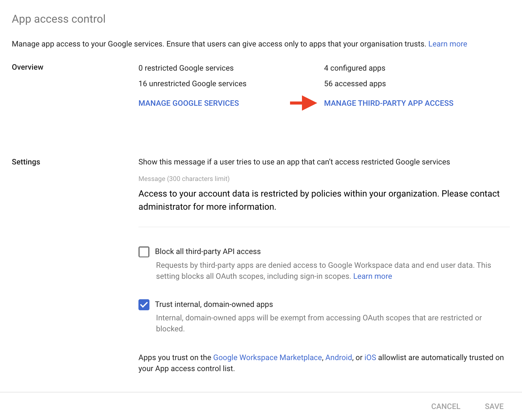Open Learn more about blocking OAuth scopes
The height and width of the screenshot is (420, 522).
pos(373,276)
